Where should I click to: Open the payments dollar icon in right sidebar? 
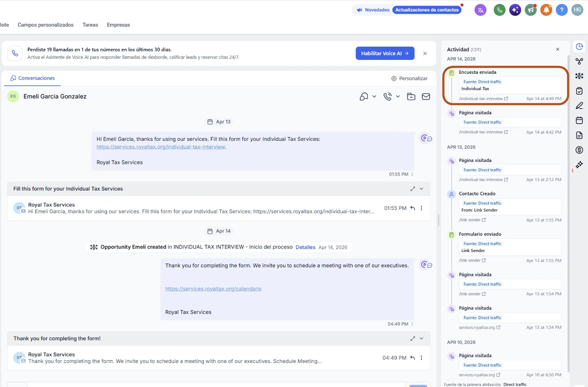580,150
